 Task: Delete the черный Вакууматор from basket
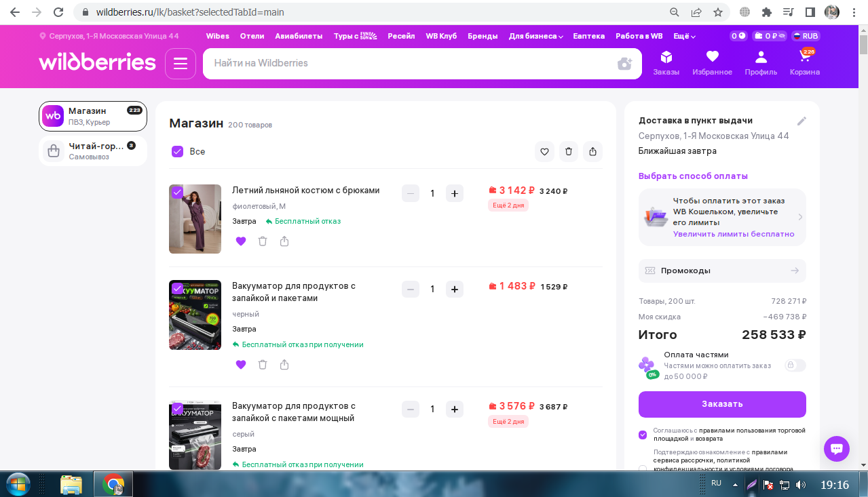coord(263,365)
